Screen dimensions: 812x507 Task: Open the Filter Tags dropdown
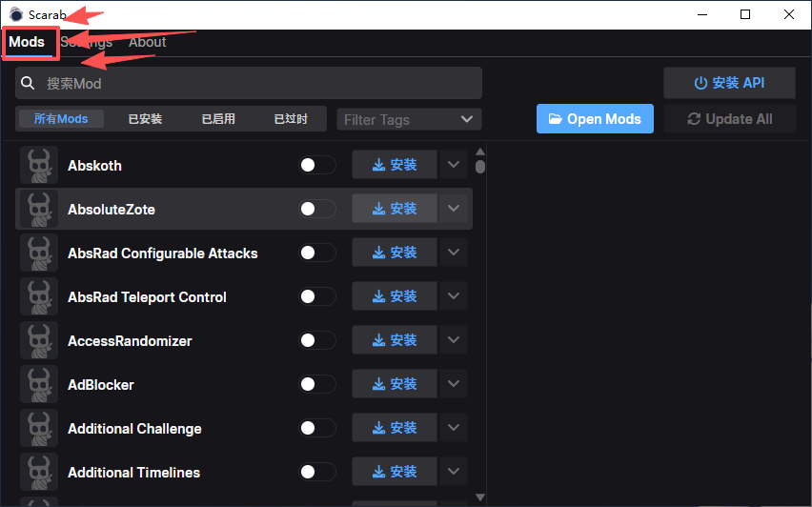(x=409, y=120)
